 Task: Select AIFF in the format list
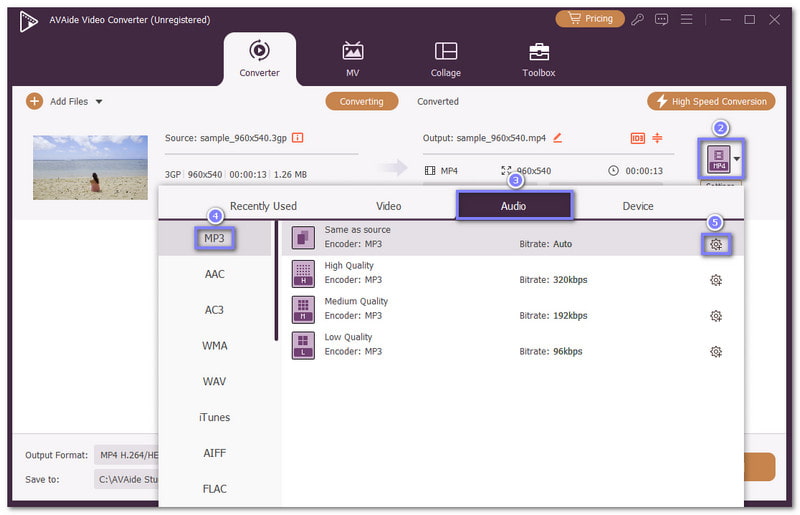click(214, 453)
